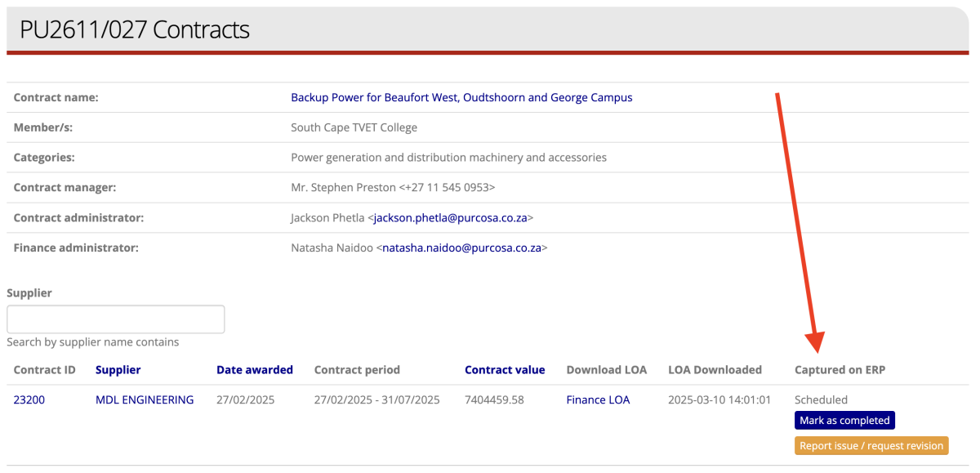Open the Backup Power contract name link
Image resolution: width=980 pixels, height=473 pixels.
[x=461, y=97]
